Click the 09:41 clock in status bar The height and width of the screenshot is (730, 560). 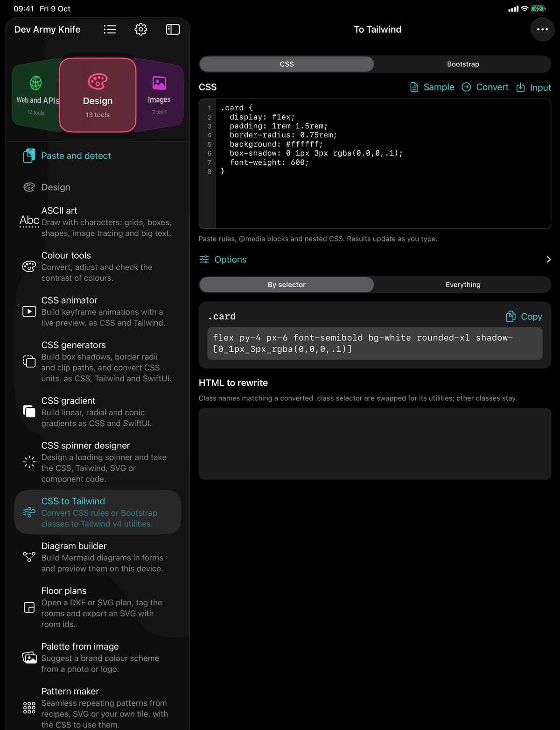[x=24, y=9]
